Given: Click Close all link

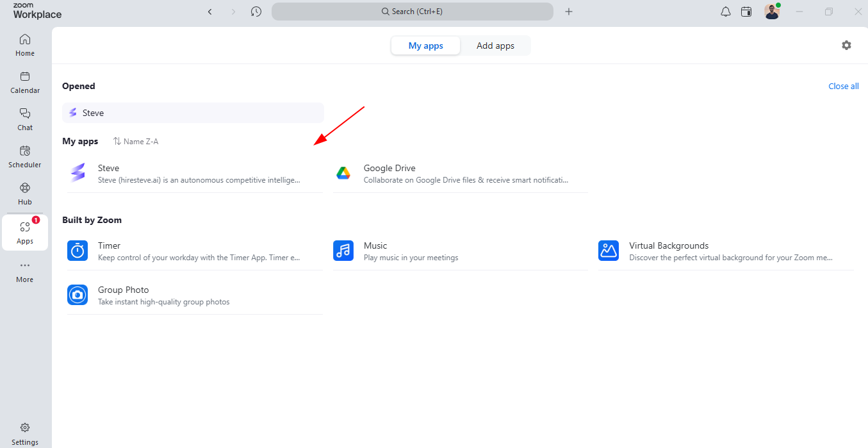Looking at the screenshot, I should pyautogui.click(x=844, y=87).
